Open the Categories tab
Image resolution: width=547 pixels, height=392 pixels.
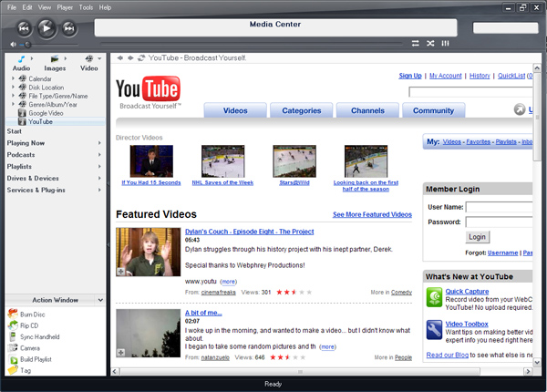[x=302, y=110]
